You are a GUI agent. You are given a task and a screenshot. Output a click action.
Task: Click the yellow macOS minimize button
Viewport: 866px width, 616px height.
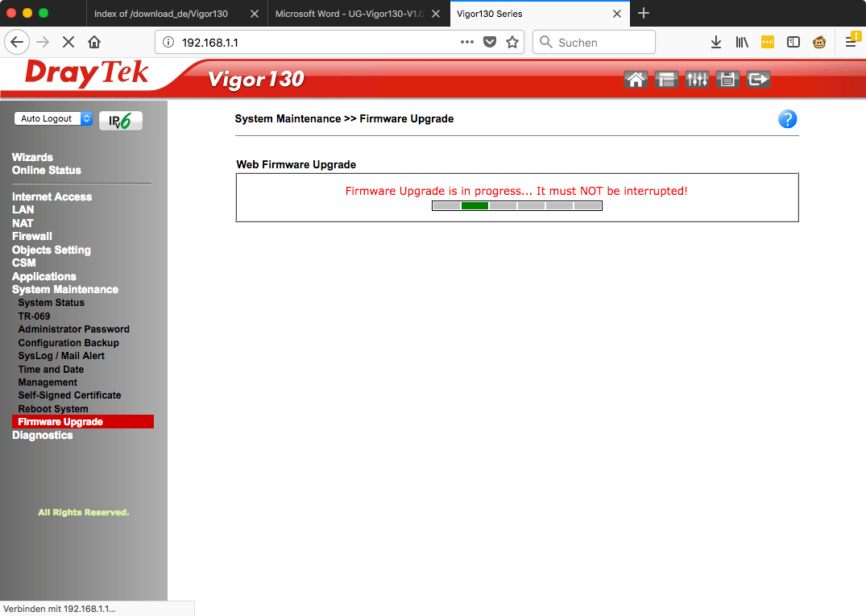[x=27, y=13]
